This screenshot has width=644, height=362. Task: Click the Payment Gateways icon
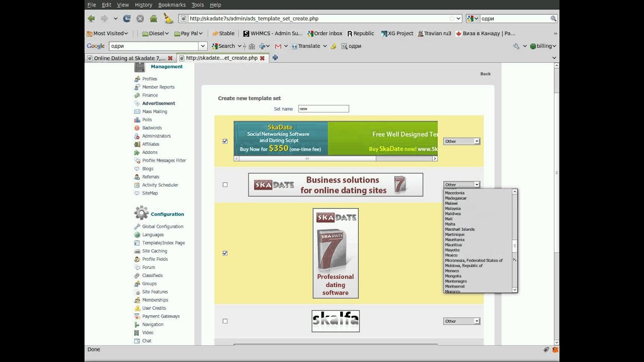pos(137,316)
